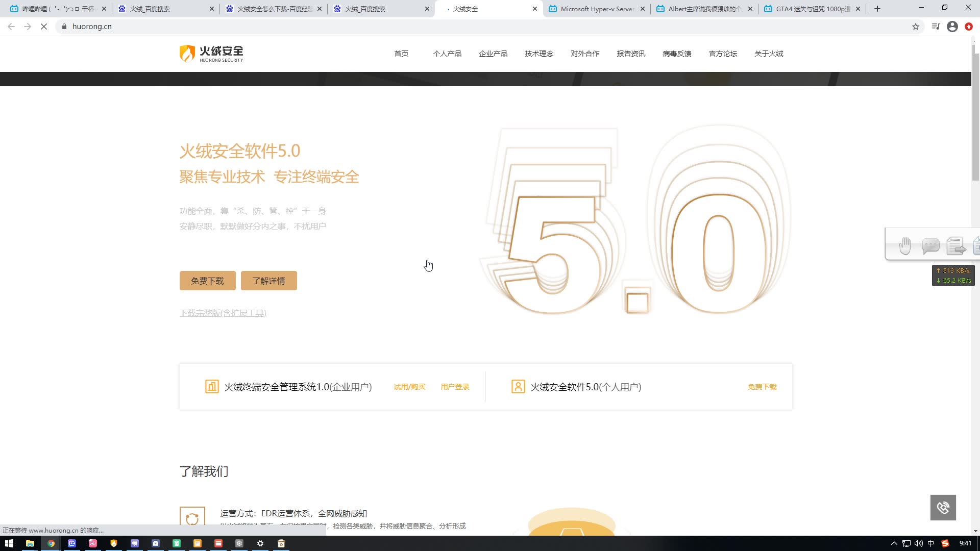View site info via the lock icon
The width and height of the screenshot is (980, 551).
[x=64, y=27]
